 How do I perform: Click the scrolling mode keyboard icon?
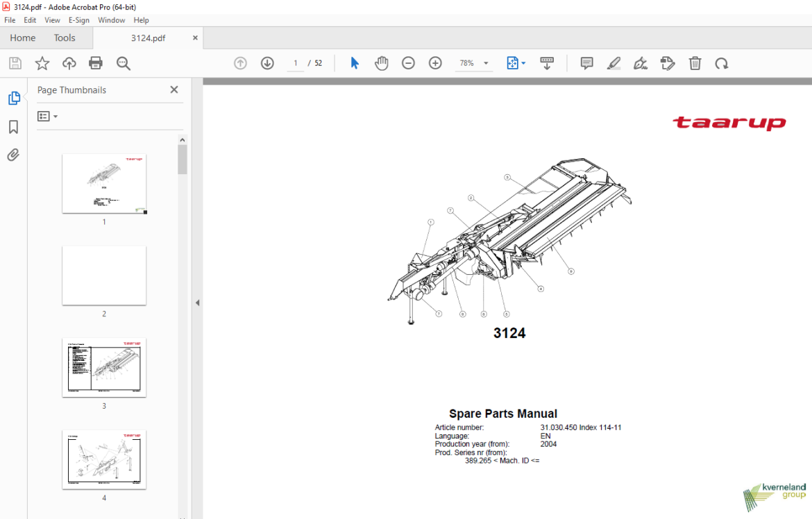(547, 63)
